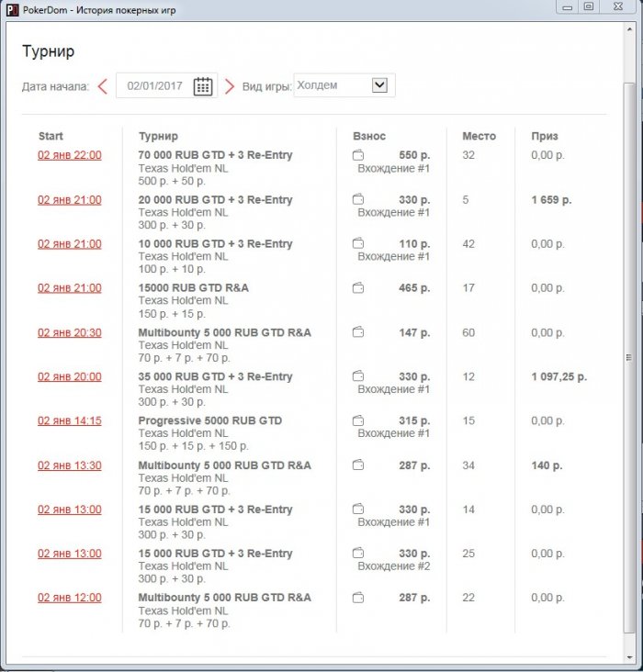Go to previous date with left arrow

click(x=103, y=86)
